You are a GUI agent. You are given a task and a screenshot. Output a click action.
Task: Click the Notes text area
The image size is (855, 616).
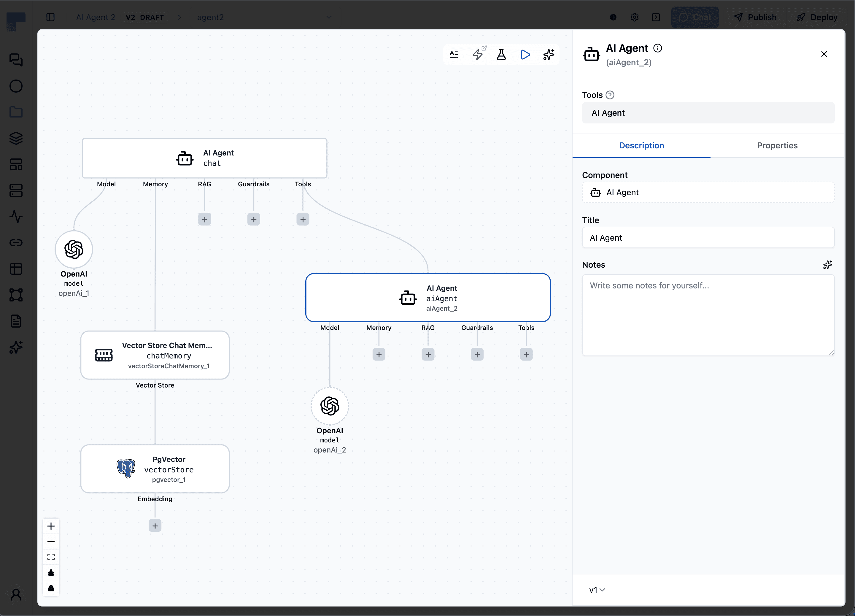point(708,315)
